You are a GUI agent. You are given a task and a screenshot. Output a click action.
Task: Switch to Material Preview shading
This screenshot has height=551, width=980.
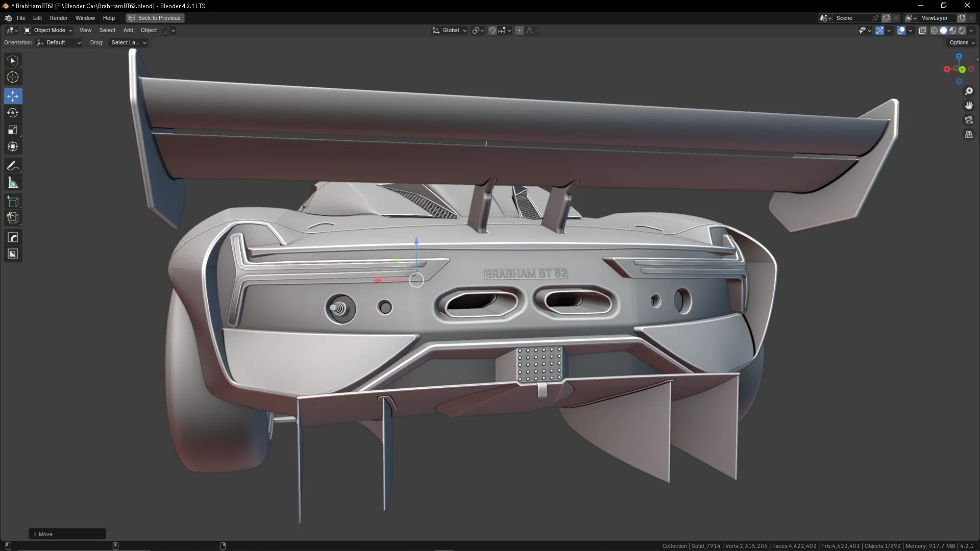click(x=952, y=31)
